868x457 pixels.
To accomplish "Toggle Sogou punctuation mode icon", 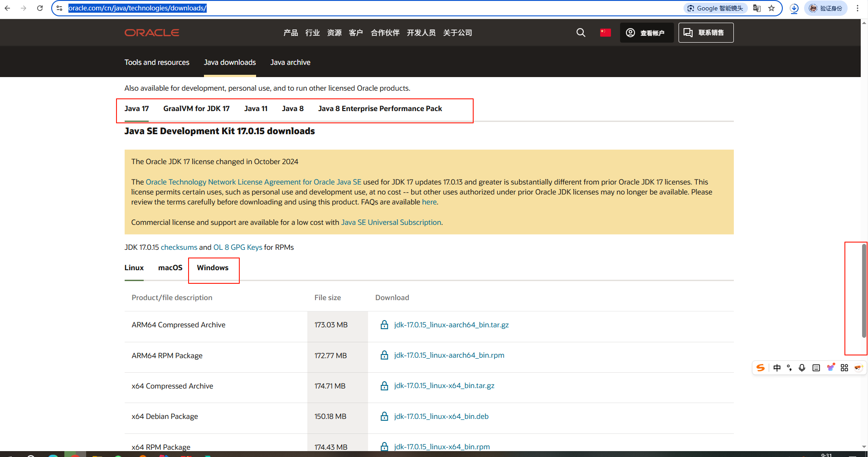I will [789, 368].
